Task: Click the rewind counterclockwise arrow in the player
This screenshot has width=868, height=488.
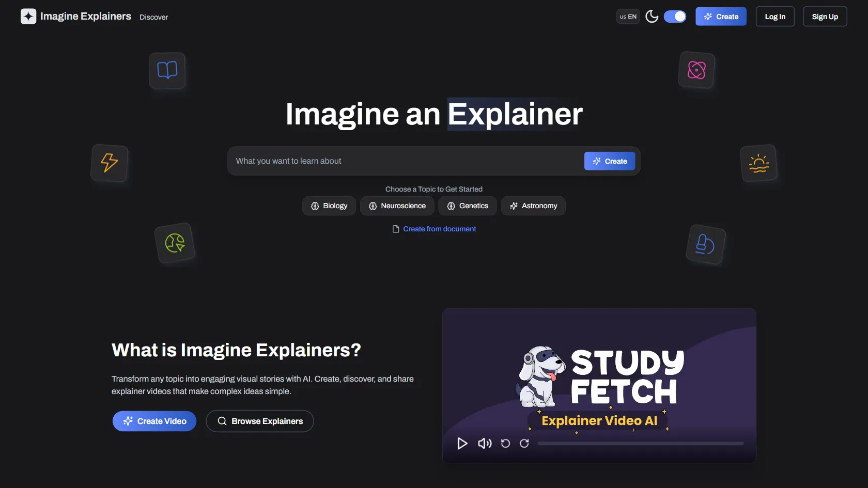Action: point(505,443)
